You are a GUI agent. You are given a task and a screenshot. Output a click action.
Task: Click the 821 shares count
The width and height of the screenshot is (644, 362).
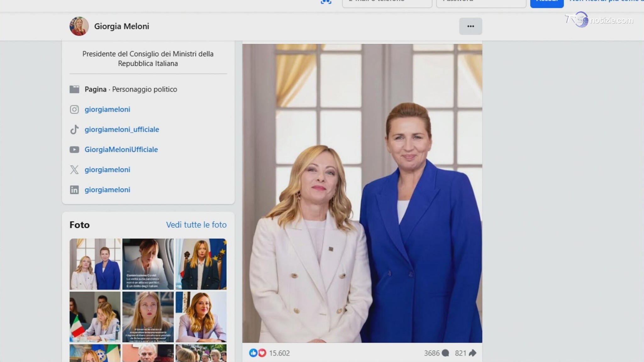pyautogui.click(x=460, y=353)
